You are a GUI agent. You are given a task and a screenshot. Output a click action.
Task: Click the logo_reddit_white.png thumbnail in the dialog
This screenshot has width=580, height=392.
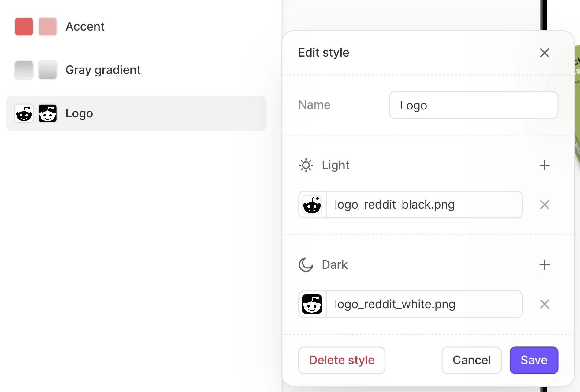(x=312, y=304)
